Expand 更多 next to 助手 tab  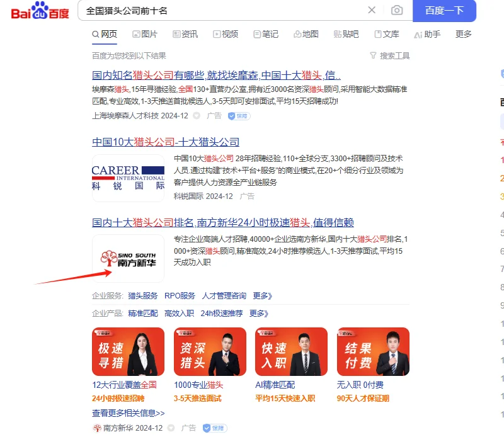coord(463,35)
